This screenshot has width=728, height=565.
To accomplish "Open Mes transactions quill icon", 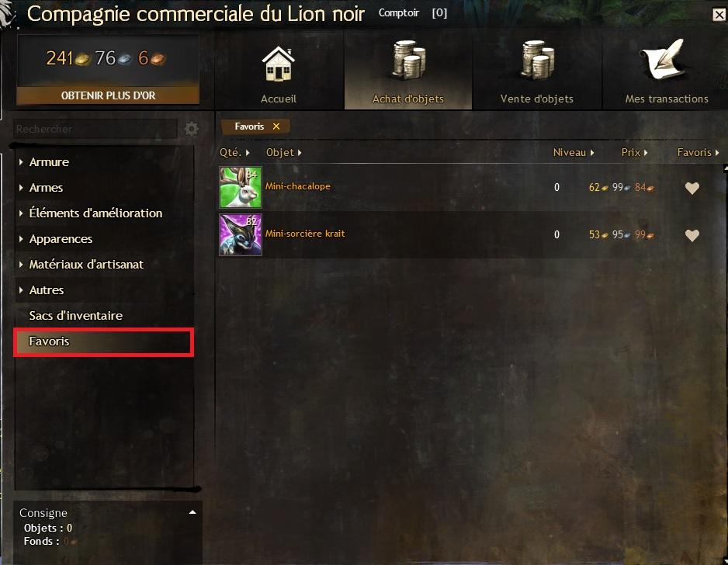I will click(664, 60).
